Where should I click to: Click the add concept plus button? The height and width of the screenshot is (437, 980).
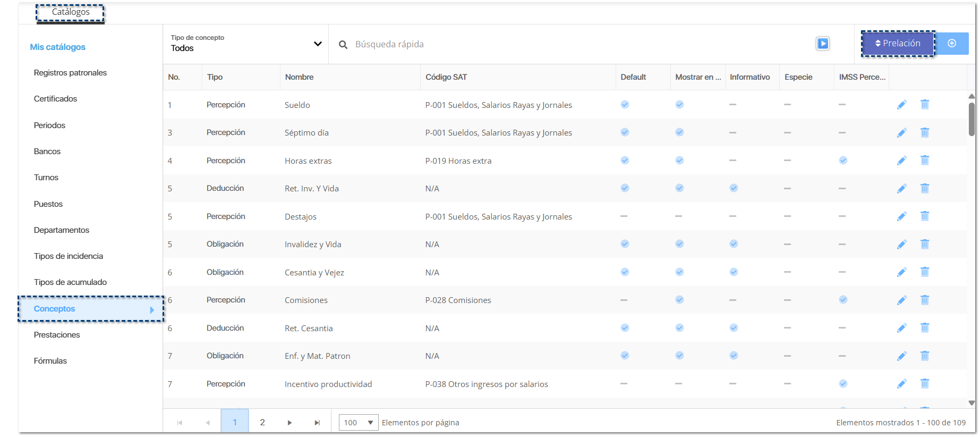pos(952,44)
